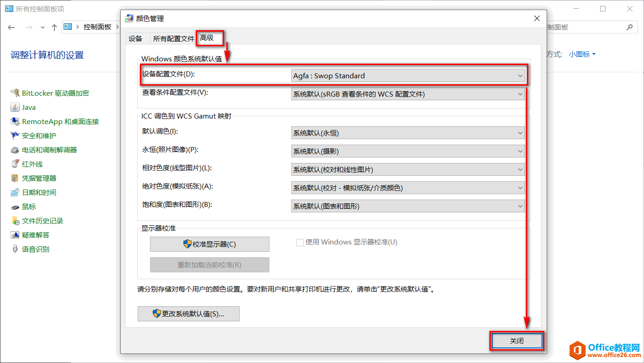This screenshot has width=644, height=363.
Task: Click the 关闭 button
Action: tap(517, 341)
